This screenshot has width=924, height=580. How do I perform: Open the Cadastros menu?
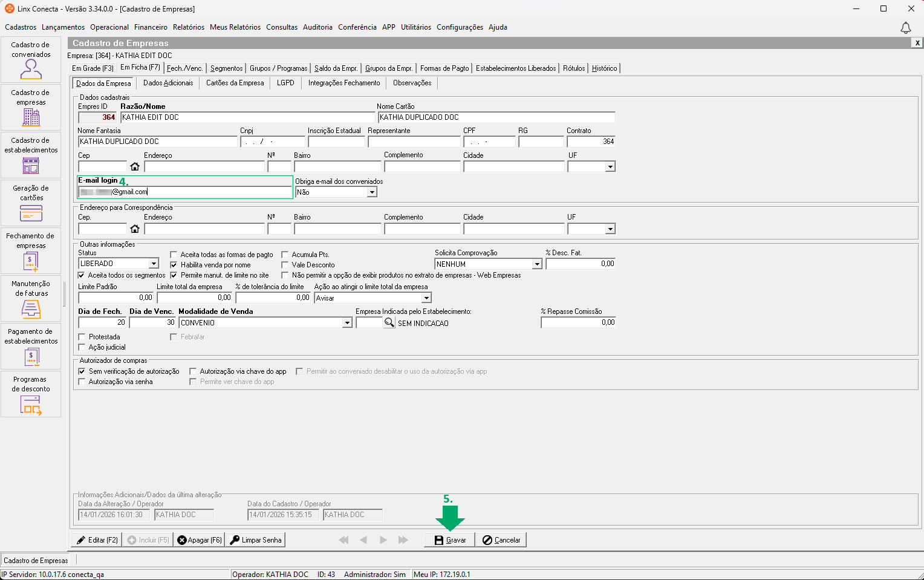[21, 27]
